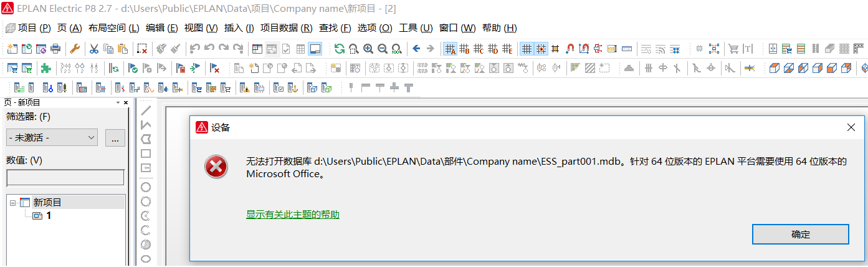Open the page navigator panel dropdown arrow

click(117, 102)
